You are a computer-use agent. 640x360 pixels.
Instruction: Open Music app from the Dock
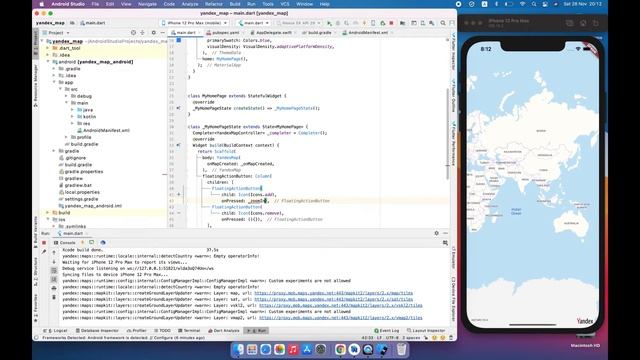(293, 349)
